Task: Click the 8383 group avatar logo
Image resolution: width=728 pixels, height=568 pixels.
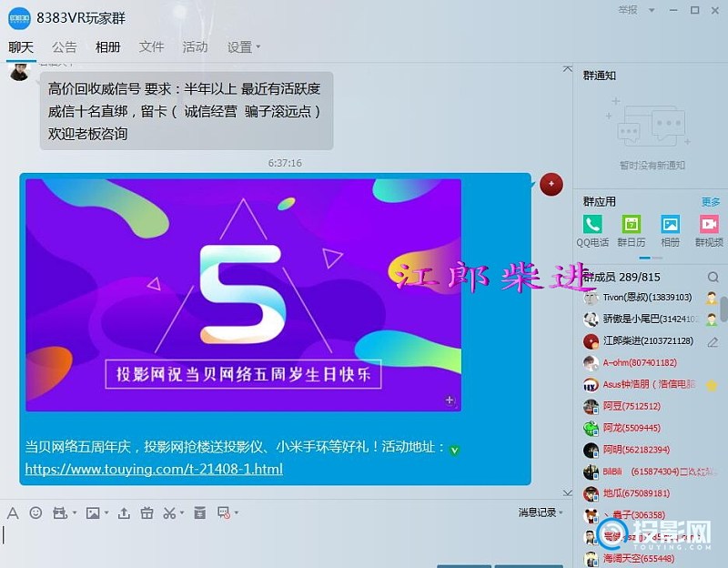Action: point(19,18)
